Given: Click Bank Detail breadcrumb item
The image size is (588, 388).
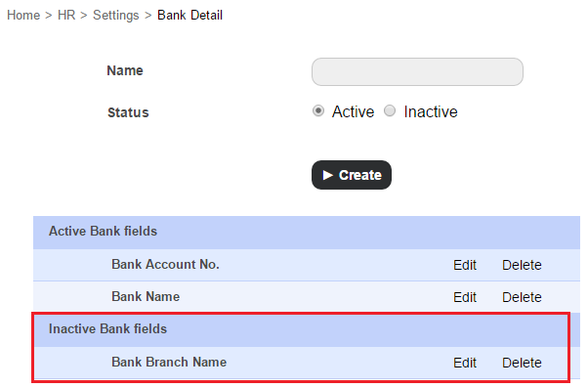Looking at the screenshot, I should pos(189,16).
